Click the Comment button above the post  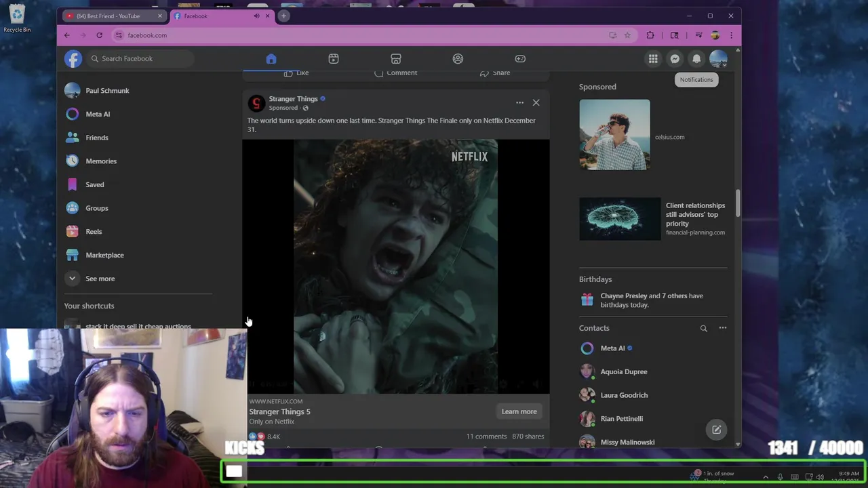coord(396,73)
